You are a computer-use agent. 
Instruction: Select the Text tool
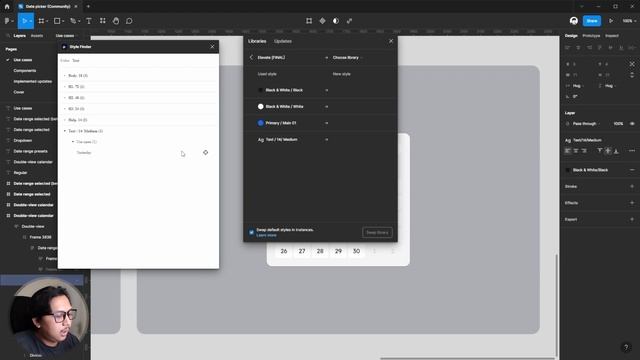[x=89, y=21]
